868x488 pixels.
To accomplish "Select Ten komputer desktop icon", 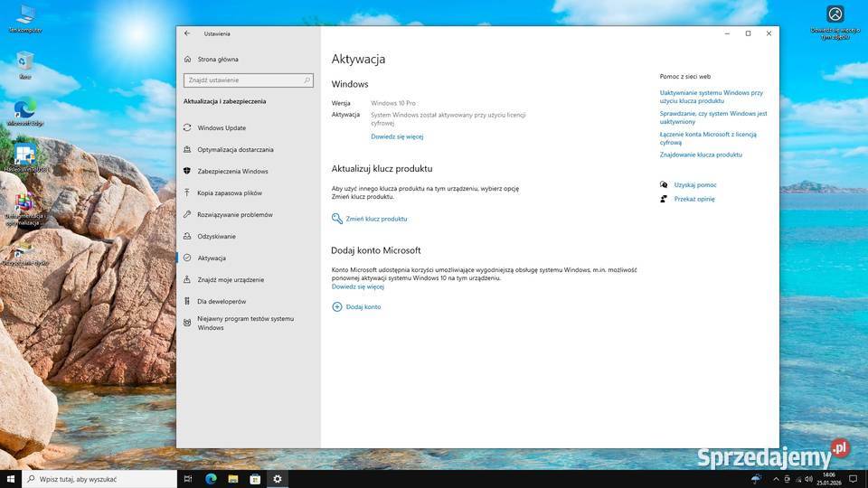I will (x=25, y=19).
